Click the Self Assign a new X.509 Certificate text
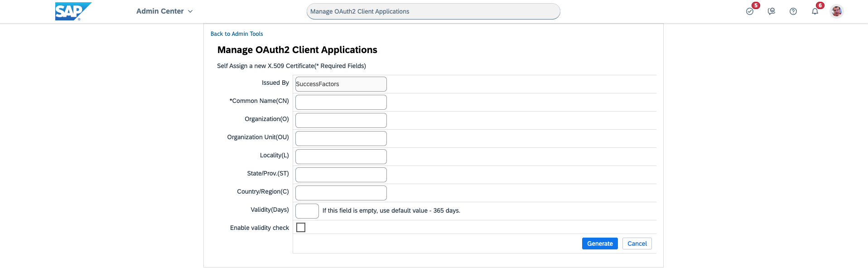 [x=291, y=66]
